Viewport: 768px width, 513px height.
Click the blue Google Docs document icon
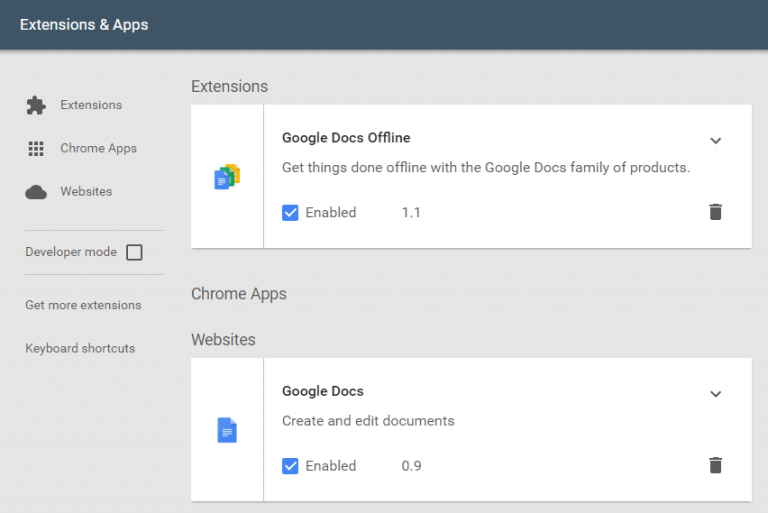(x=227, y=430)
